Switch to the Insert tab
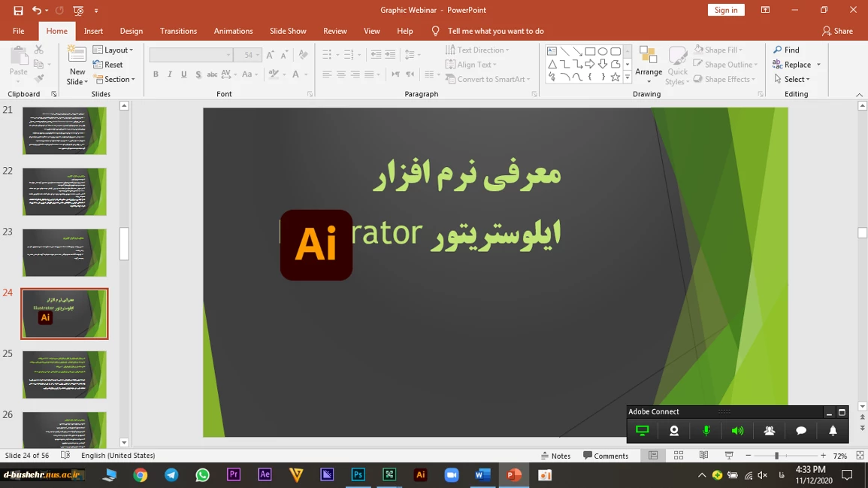The height and width of the screenshot is (488, 868). [x=93, y=31]
